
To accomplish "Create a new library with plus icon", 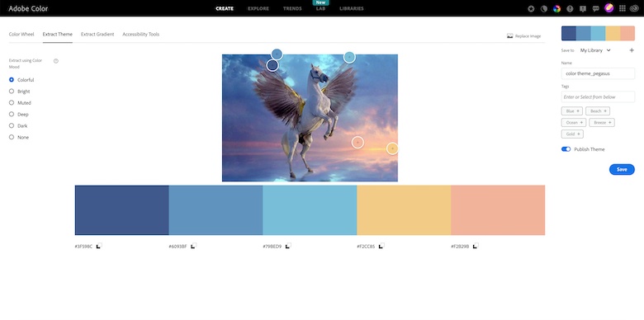I will pos(632,50).
